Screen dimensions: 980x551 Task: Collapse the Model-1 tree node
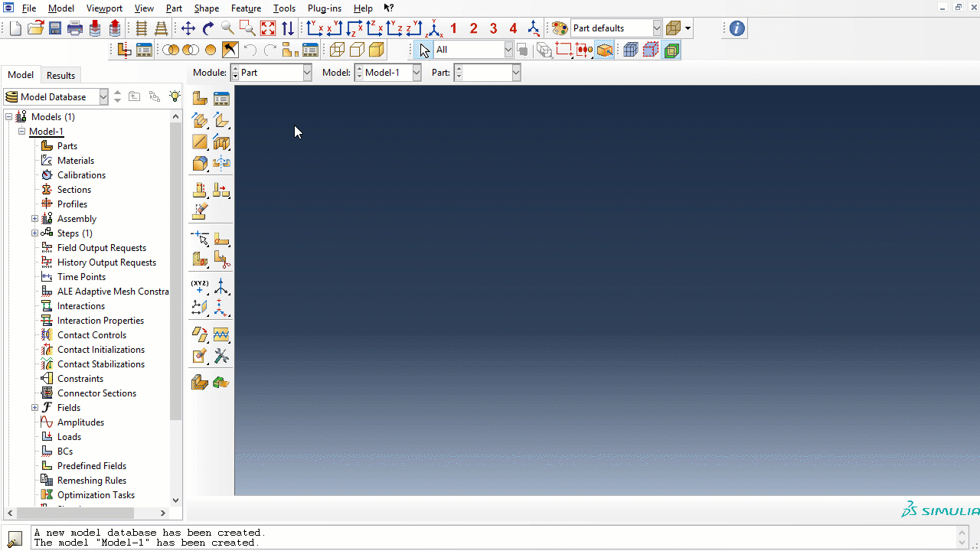tap(22, 132)
